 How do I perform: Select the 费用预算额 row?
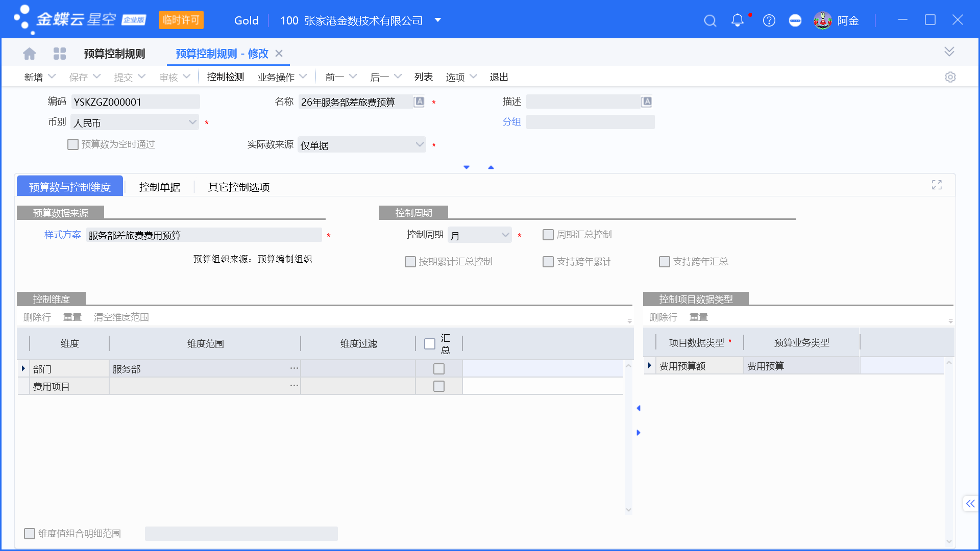coord(794,366)
